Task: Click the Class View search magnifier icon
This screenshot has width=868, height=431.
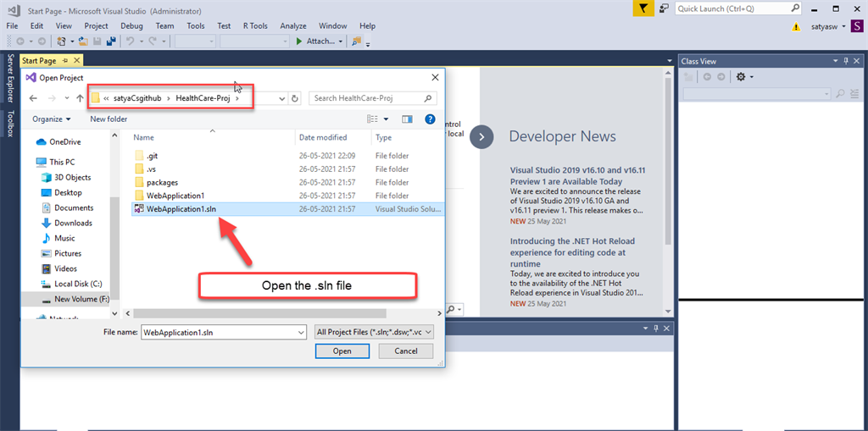Action: click(x=840, y=94)
